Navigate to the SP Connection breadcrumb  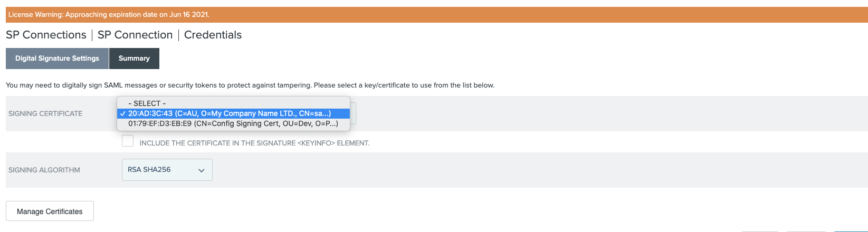click(135, 35)
